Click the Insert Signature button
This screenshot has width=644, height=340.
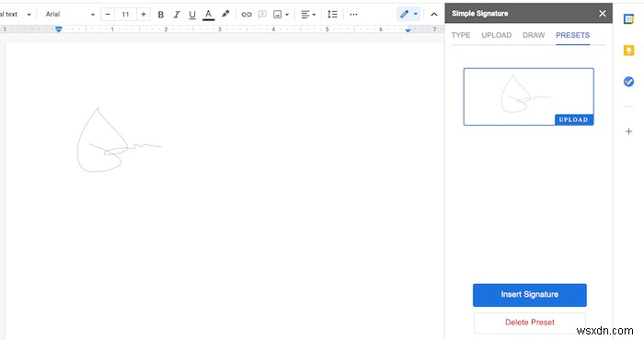pyautogui.click(x=529, y=295)
